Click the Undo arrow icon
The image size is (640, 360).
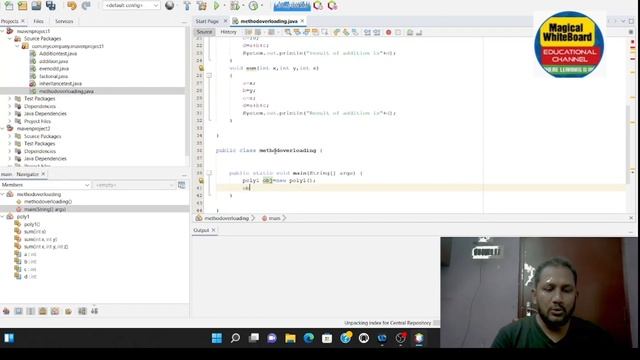coord(72,6)
